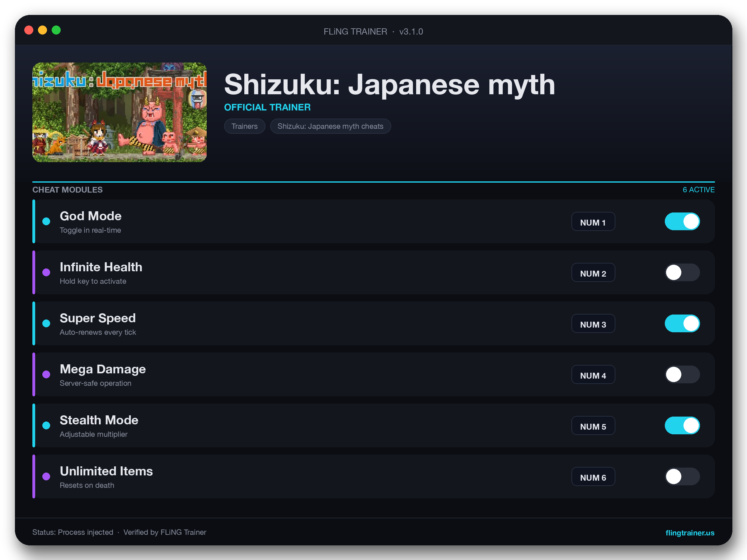Screen dimensions: 747x560
Task: Click the 'Adjustable multiplier' description
Action: tap(94, 434)
